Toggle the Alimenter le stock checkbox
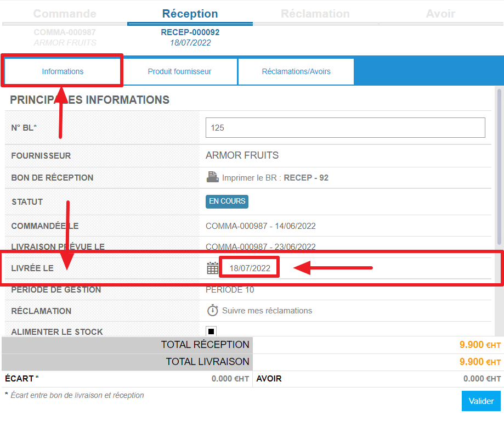This screenshot has width=504, height=421. tap(211, 331)
